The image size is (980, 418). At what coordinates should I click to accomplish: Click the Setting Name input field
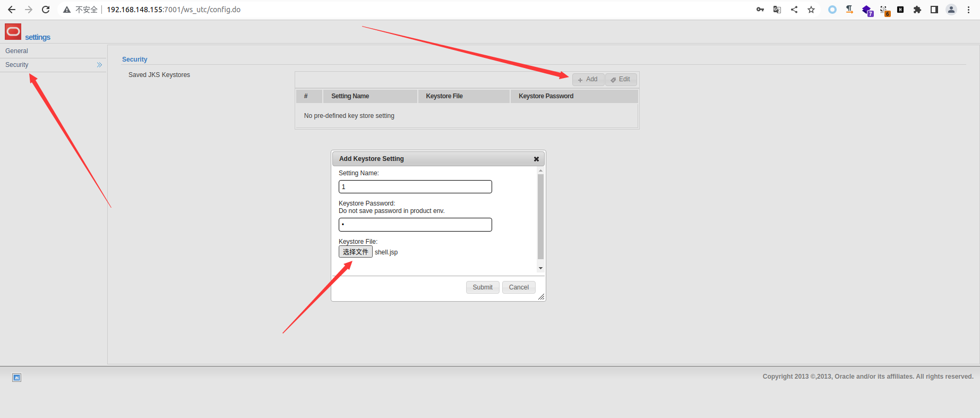415,186
